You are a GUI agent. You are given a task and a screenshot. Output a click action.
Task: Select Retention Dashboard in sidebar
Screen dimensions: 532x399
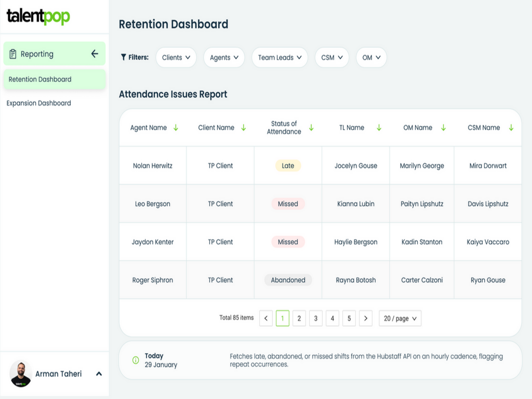tap(40, 79)
